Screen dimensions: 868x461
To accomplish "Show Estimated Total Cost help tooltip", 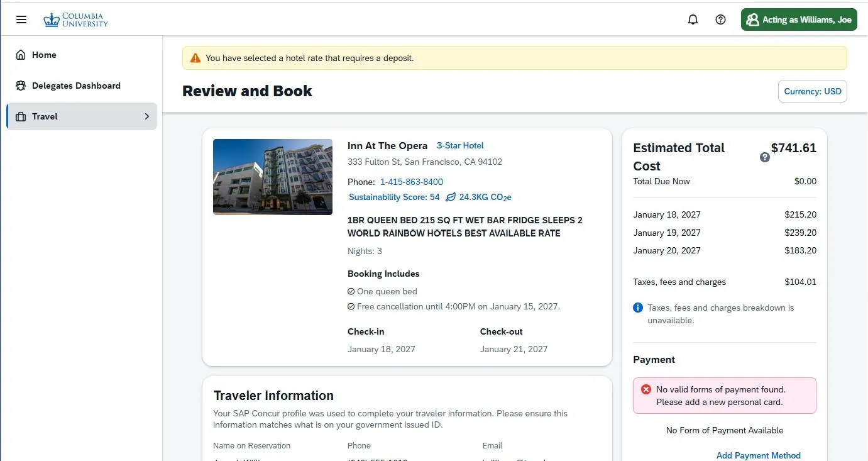I will (765, 157).
